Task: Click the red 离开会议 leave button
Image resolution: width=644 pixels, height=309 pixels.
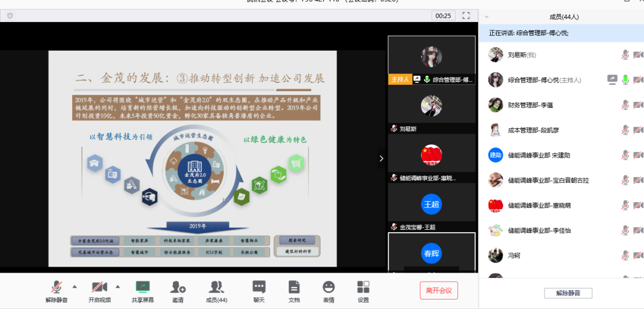Action: tap(439, 291)
